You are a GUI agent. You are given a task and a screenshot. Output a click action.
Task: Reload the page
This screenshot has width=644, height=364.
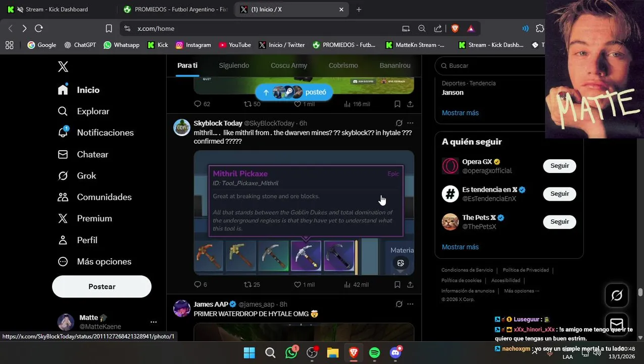point(39,28)
